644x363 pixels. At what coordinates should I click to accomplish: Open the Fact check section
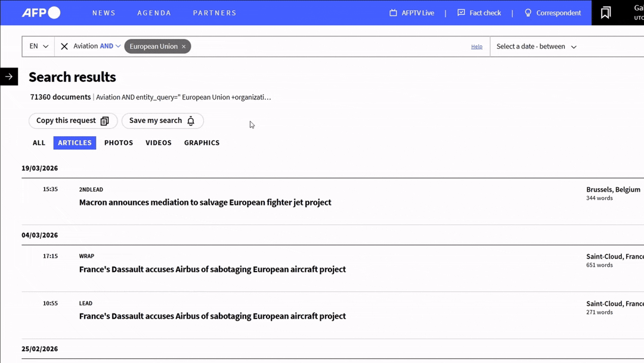(479, 13)
